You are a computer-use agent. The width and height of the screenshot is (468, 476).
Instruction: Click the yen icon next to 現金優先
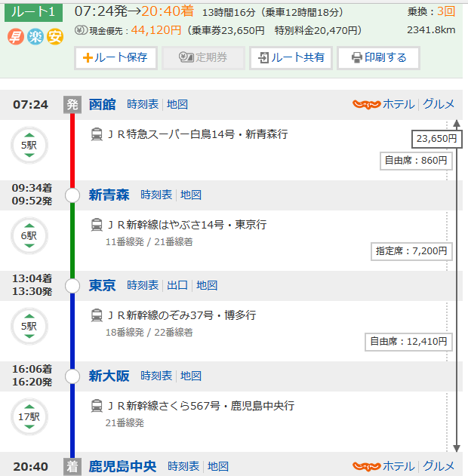[81, 31]
